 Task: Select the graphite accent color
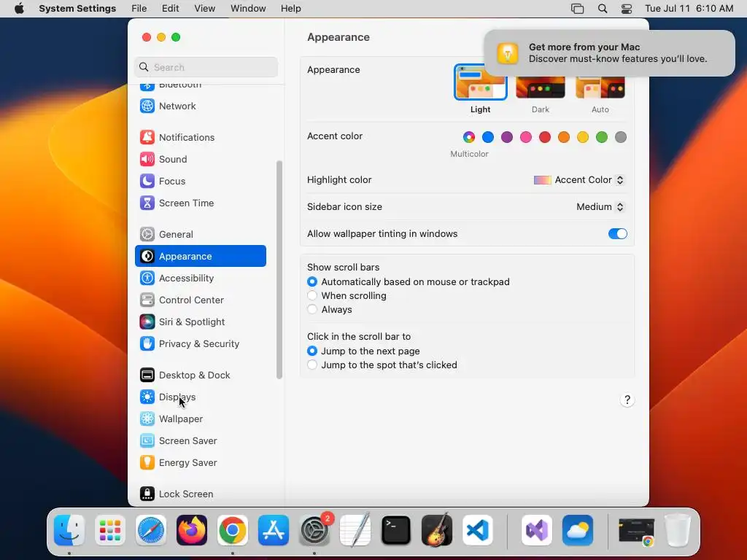[x=620, y=137]
